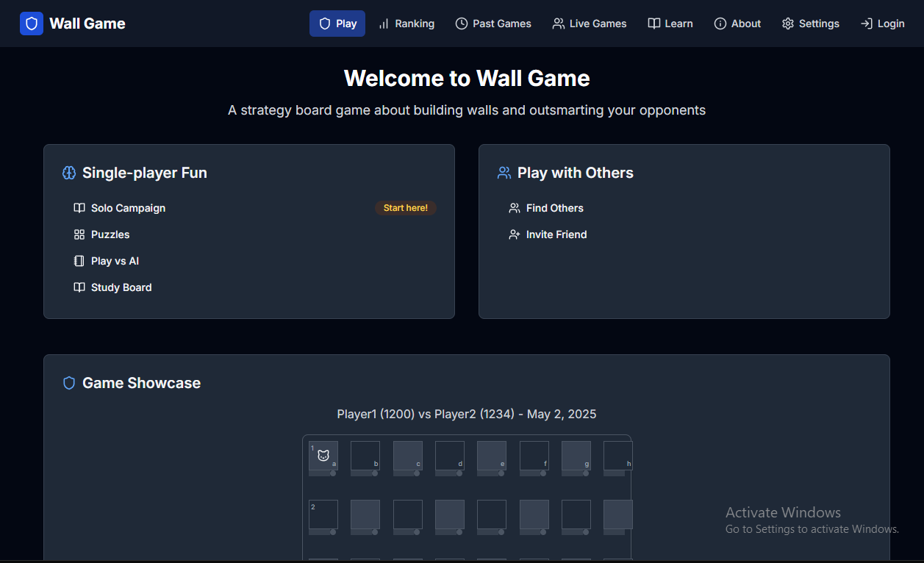Choose Find Others to play online
Image resolution: width=924 pixels, height=563 pixels.
[554, 208]
